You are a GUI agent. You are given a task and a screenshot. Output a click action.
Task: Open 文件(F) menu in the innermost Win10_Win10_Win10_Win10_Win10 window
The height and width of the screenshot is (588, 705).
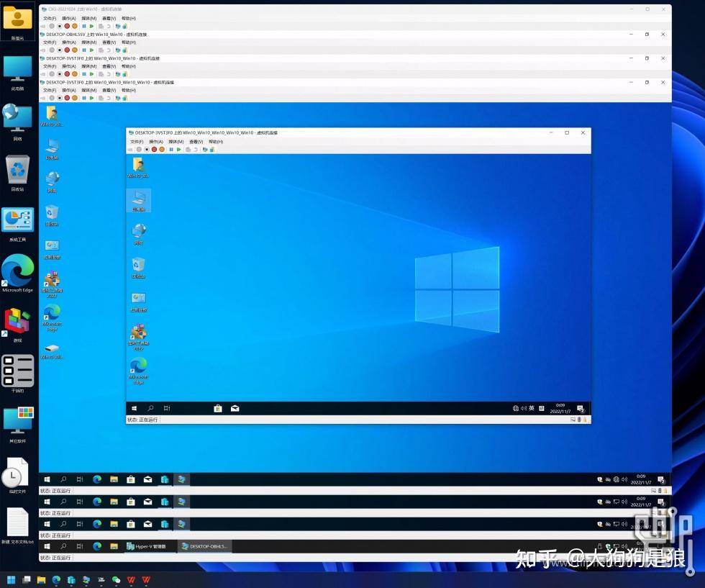pos(137,142)
